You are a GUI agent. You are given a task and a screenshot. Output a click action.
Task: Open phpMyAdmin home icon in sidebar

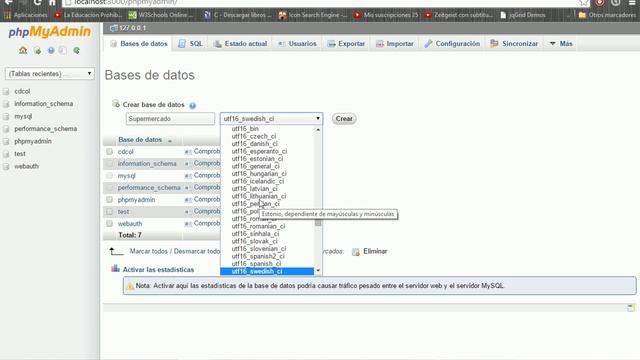point(23,50)
